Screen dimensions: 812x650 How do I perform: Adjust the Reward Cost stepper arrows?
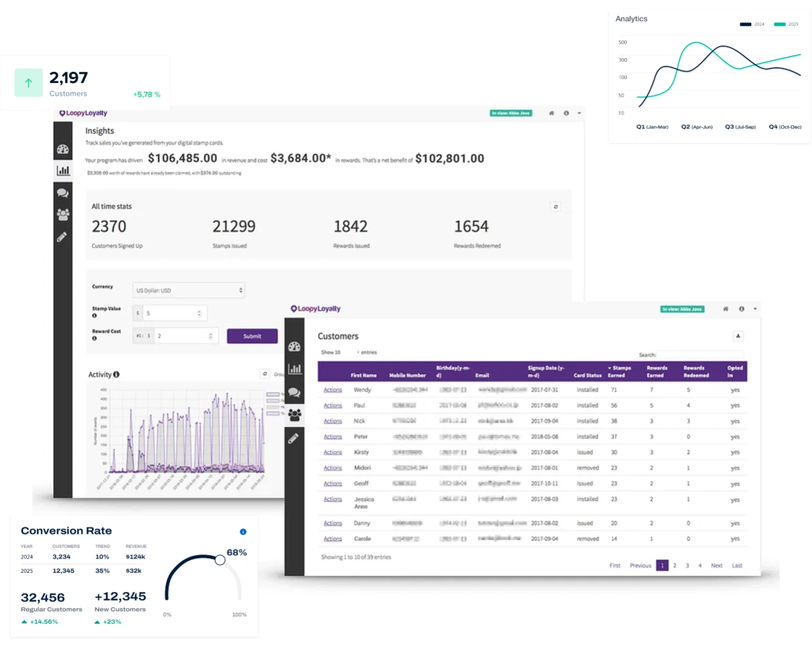click(x=211, y=336)
